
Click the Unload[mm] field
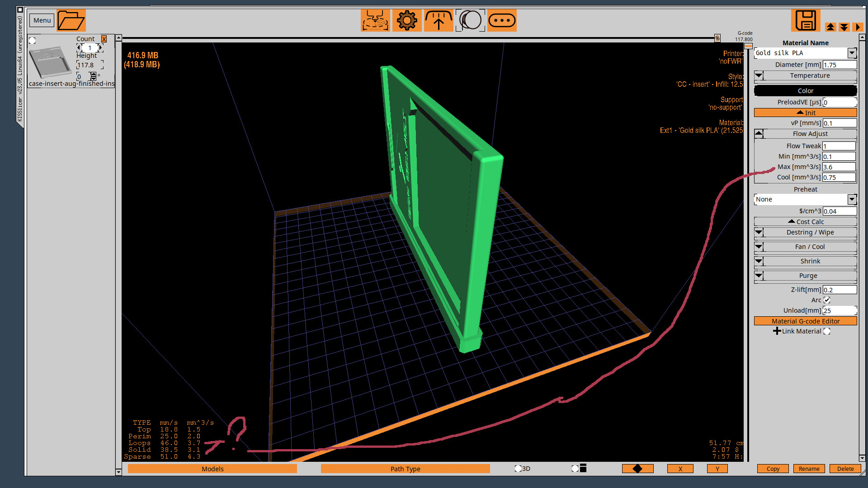pos(840,310)
